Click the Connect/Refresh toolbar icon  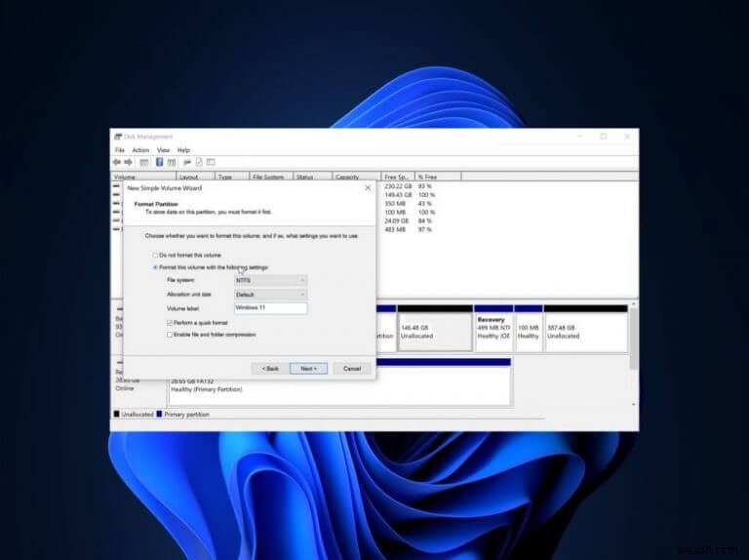click(187, 163)
